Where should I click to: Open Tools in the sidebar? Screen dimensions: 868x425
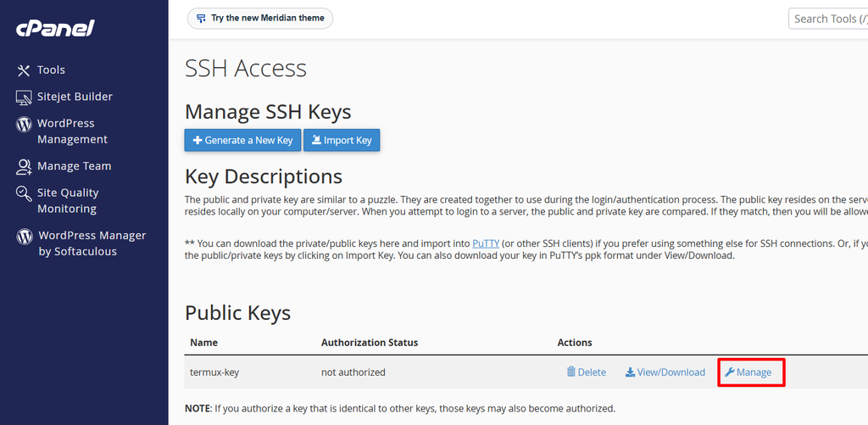[51, 70]
